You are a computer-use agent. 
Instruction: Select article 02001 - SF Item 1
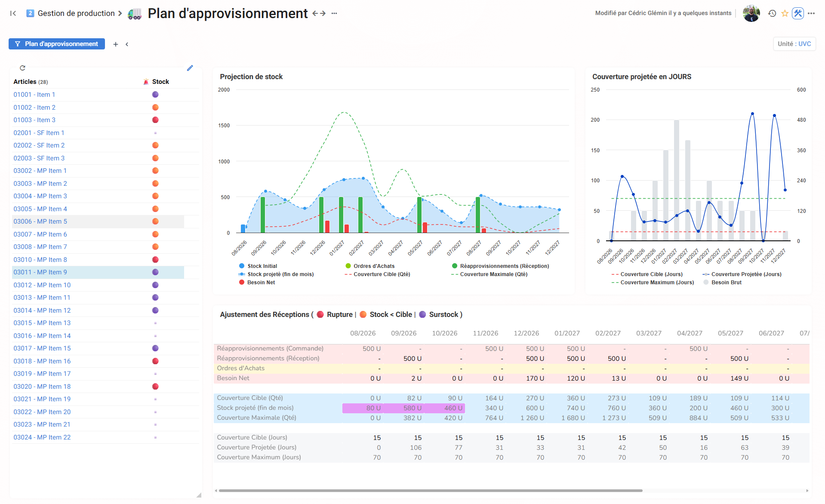pyautogui.click(x=39, y=133)
